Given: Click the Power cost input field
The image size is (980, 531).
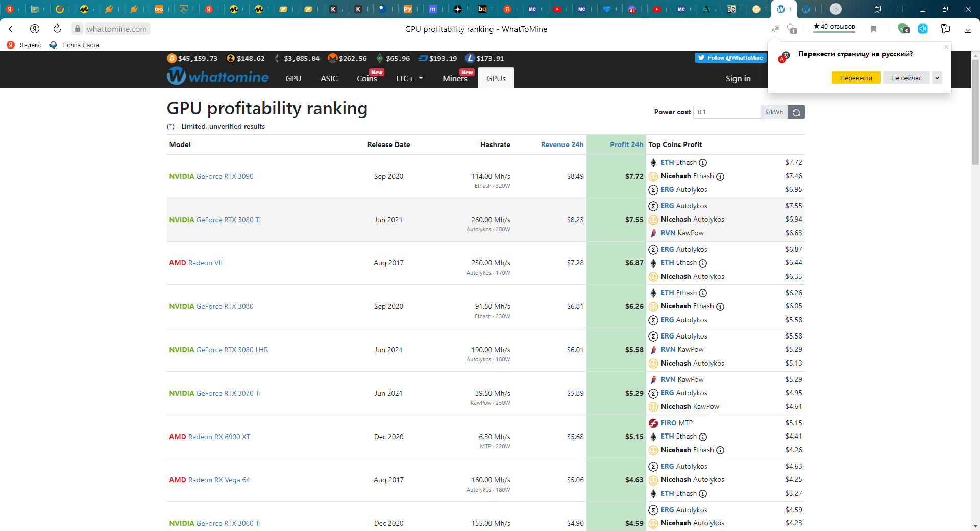Looking at the screenshot, I should (x=727, y=112).
